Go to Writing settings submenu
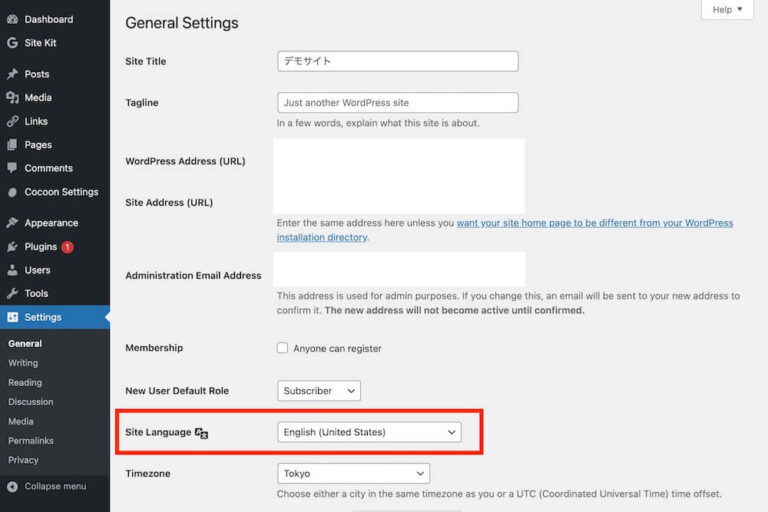Viewport: 768px width, 512px height. point(23,363)
